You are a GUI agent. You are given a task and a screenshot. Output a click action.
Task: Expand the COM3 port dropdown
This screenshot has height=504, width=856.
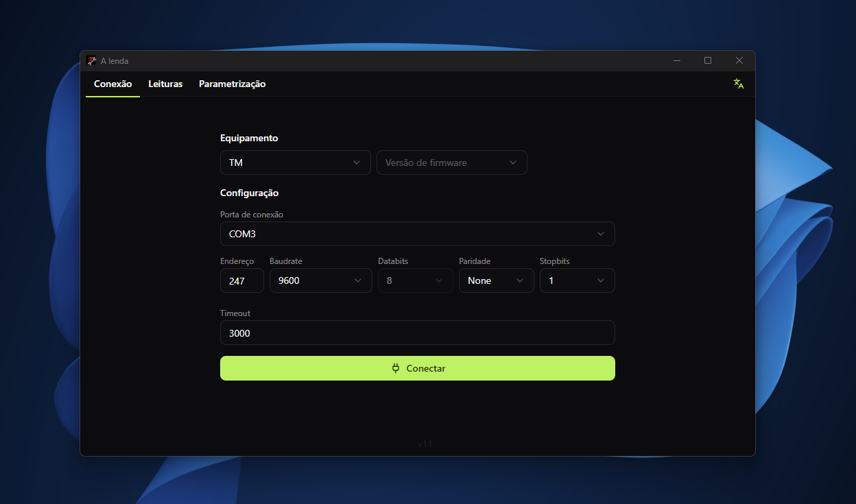pyautogui.click(x=418, y=234)
